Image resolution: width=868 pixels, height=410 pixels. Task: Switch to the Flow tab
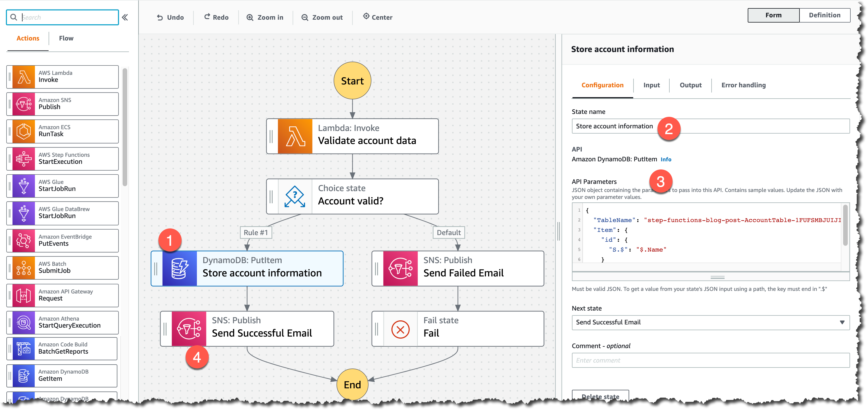[x=66, y=38]
